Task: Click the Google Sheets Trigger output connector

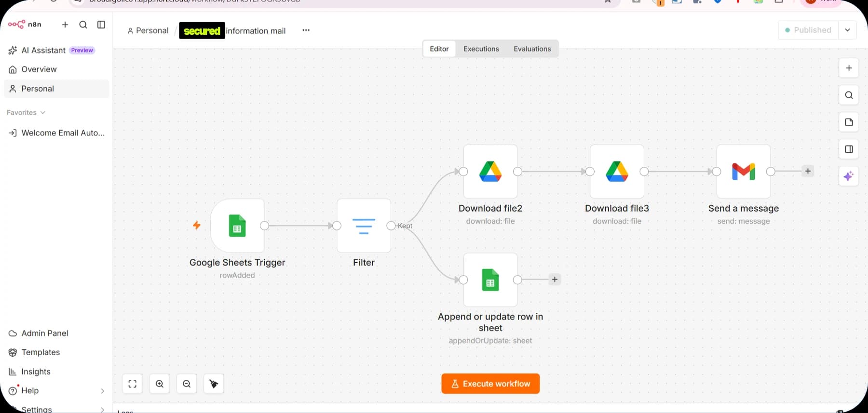Action: coord(264,226)
